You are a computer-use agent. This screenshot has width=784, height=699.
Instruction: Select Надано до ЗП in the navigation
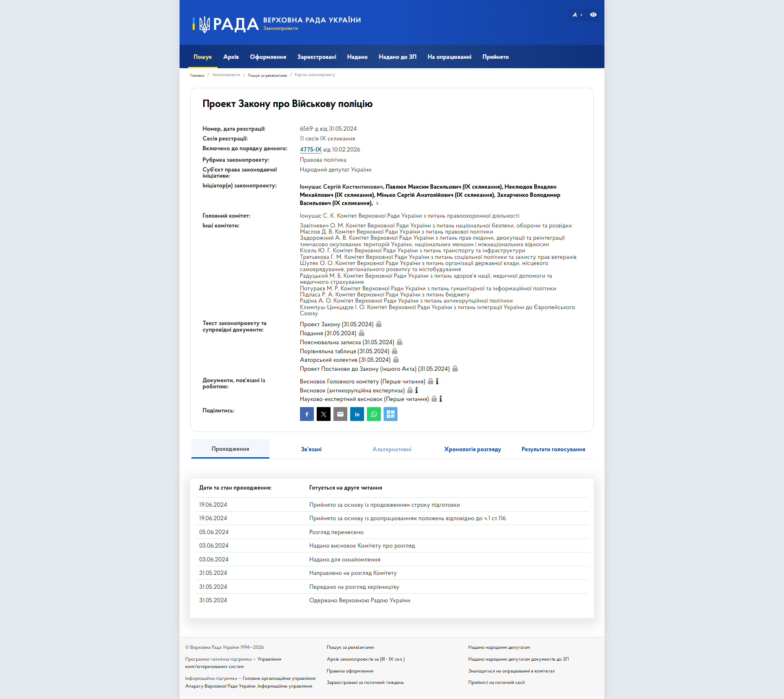pos(398,57)
